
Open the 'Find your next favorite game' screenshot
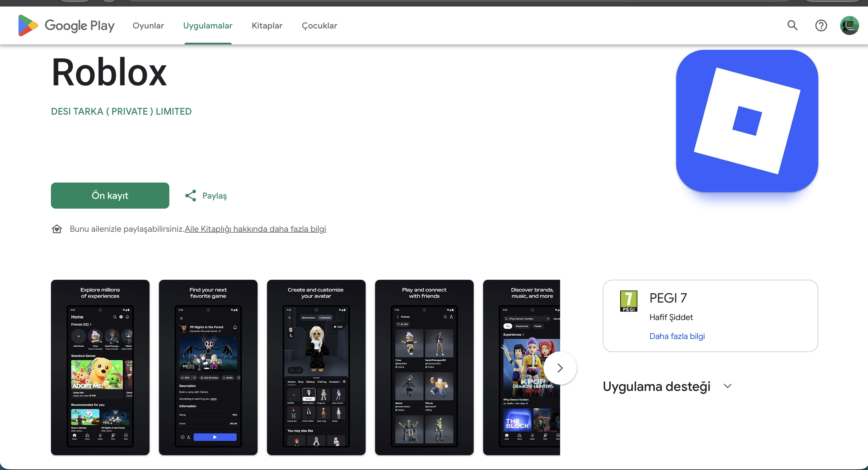point(208,367)
